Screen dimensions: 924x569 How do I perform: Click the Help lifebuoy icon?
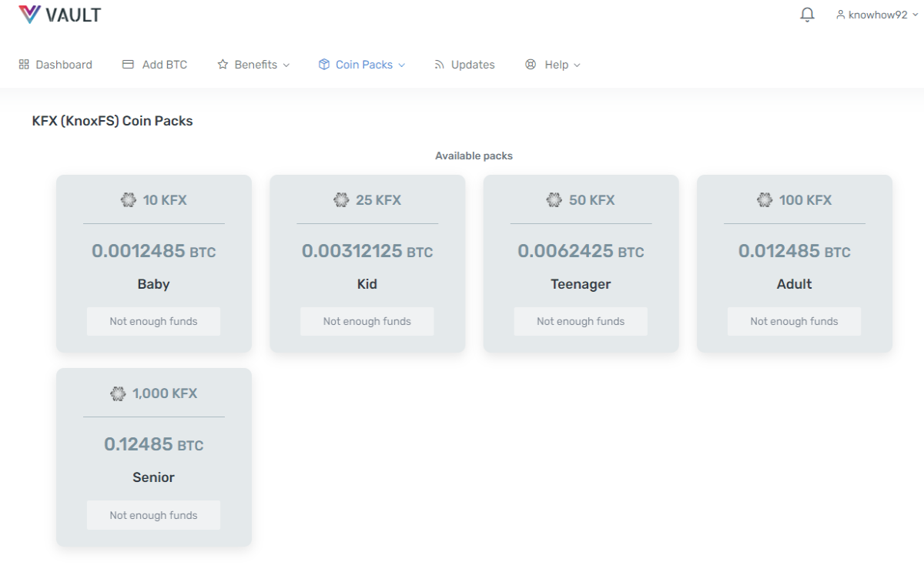pos(531,65)
